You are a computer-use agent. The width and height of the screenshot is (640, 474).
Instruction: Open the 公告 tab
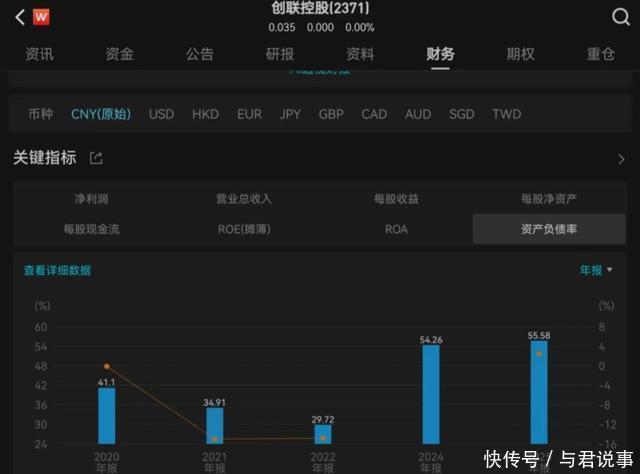[200, 54]
